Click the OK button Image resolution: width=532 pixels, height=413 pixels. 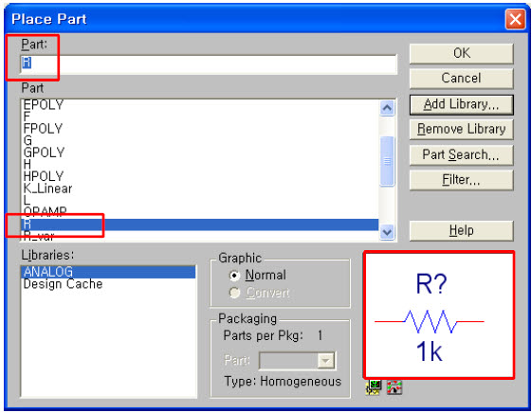(x=462, y=53)
